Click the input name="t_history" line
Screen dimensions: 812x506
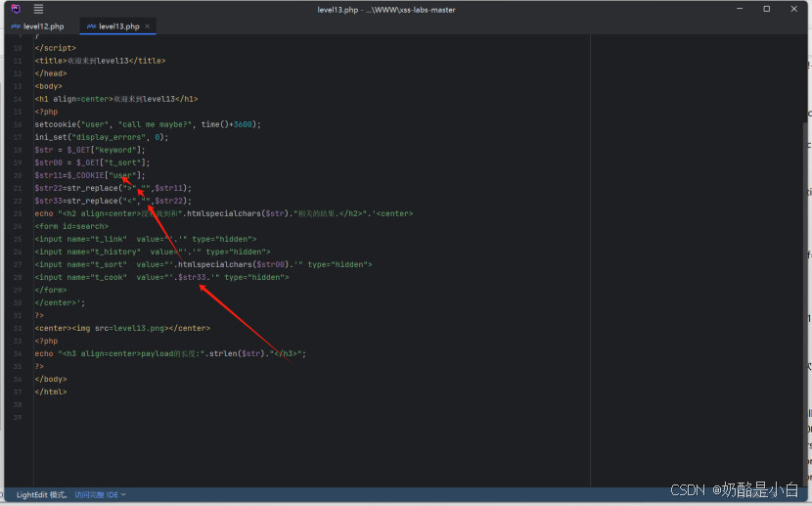(153, 253)
